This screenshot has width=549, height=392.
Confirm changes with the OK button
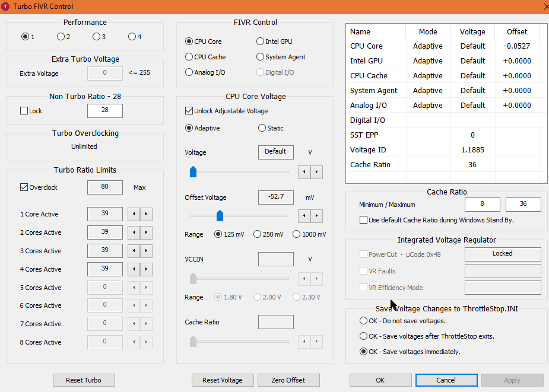(380, 380)
